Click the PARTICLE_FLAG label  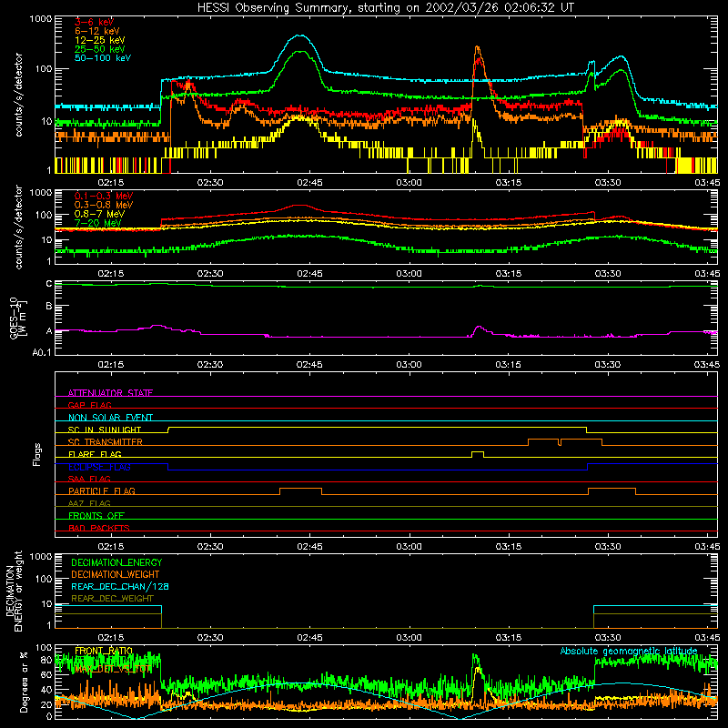[102, 490]
